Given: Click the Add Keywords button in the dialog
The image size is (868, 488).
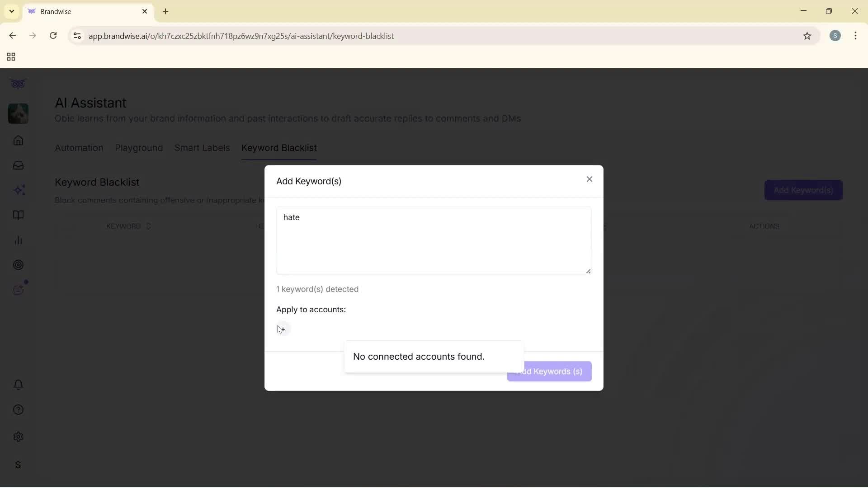Looking at the screenshot, I should coord(549,371).
